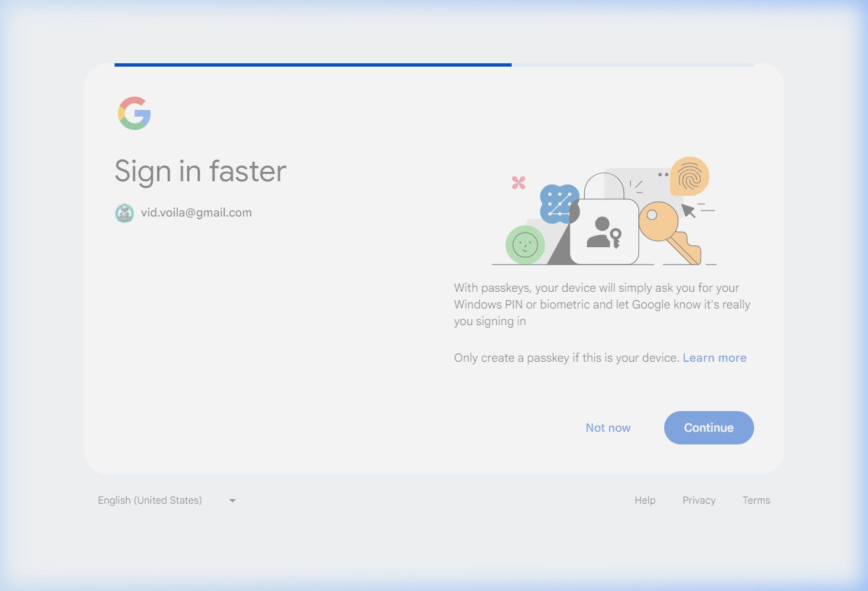Click the green smiley face icon

(x=525, y=245)
